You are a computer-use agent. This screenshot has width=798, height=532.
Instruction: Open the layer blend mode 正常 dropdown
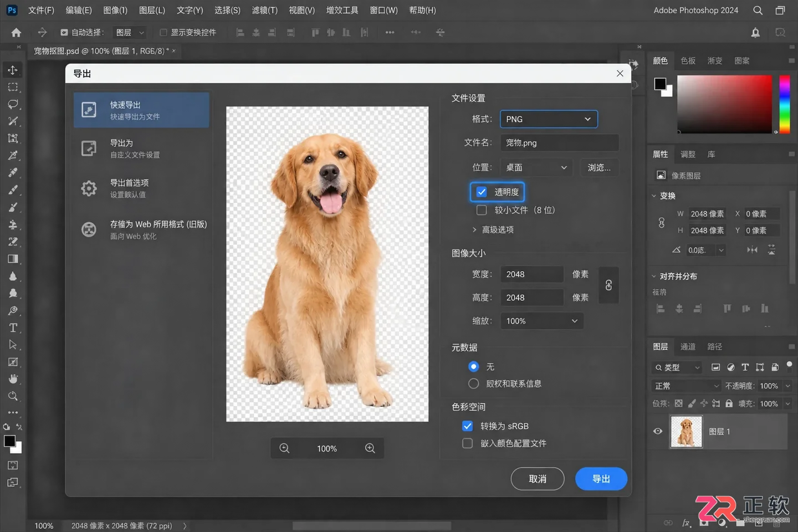click(x=686, y=386)
